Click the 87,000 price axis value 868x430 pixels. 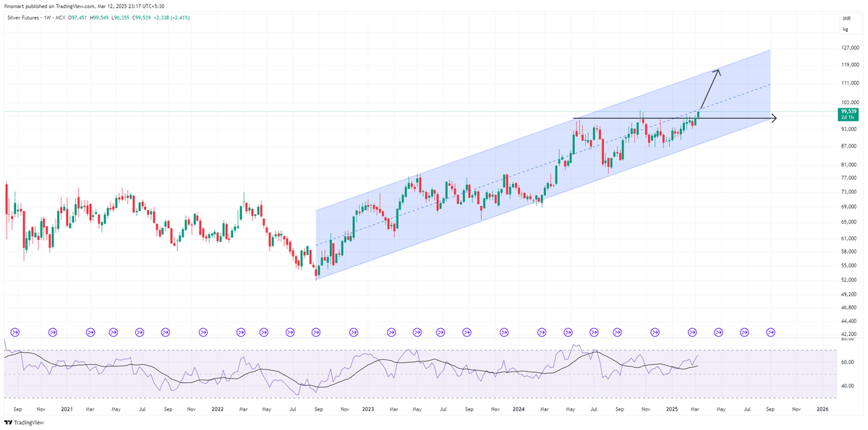pos(848,146)
